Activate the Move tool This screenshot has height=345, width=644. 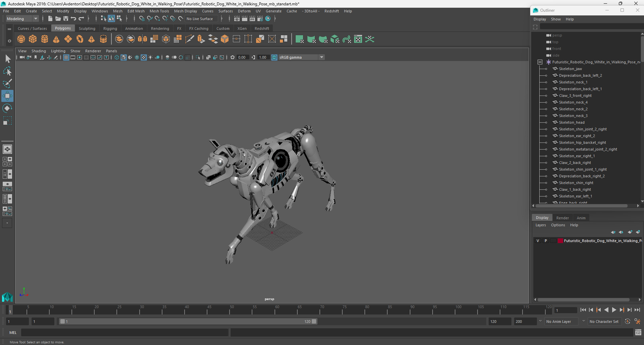7,96
